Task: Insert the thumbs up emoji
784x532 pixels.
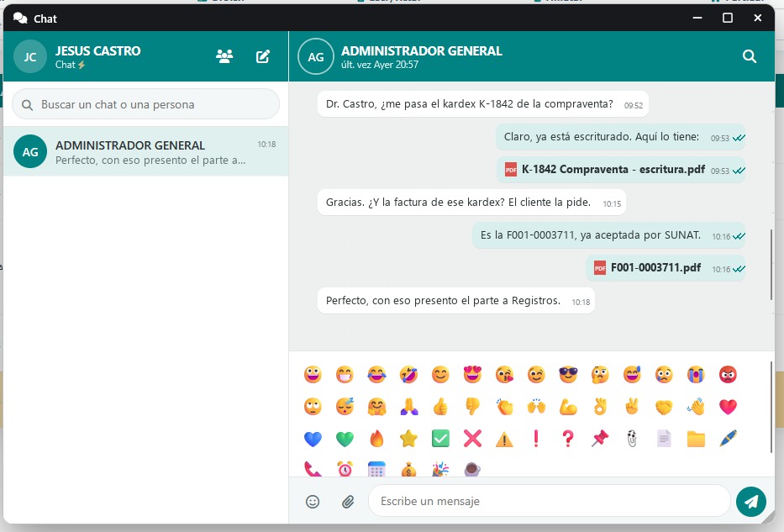Action: point(440,407)
